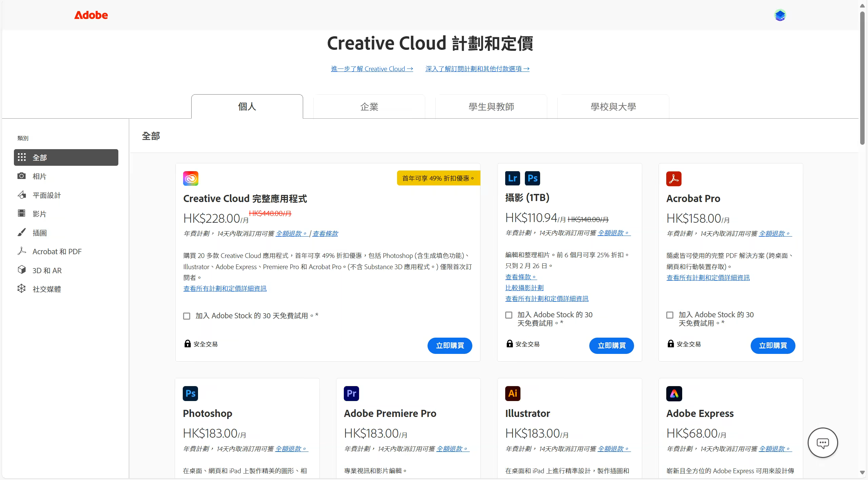
Task: Switch to the 企業 tab
Action: [369, 107]
